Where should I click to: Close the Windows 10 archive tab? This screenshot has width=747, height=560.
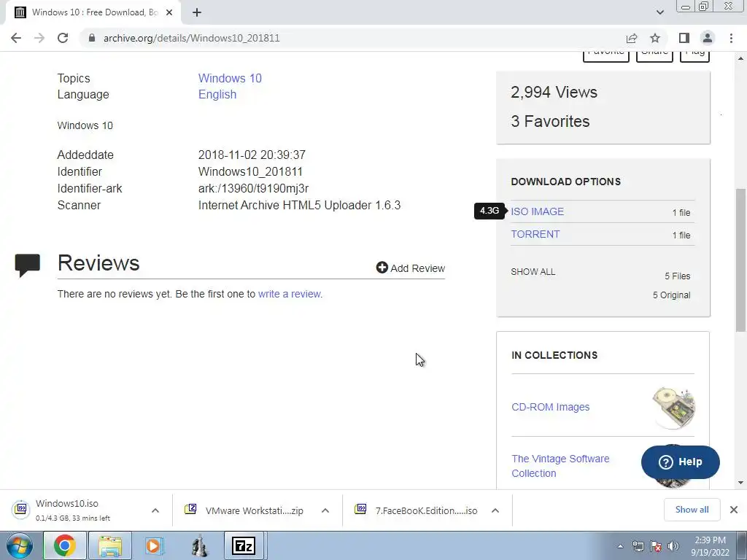coord(169,12)
